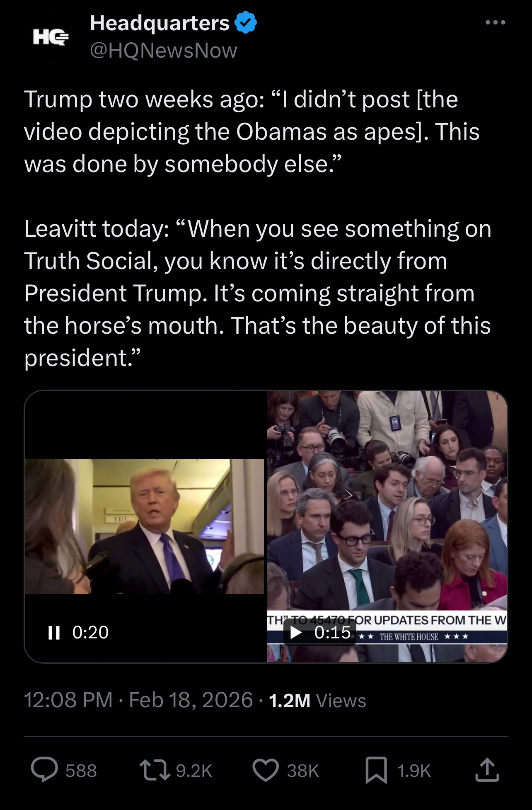Screen dimensions: 532x810
Task: Click the 1.9K bookmarks count
Action: (414, 771)
